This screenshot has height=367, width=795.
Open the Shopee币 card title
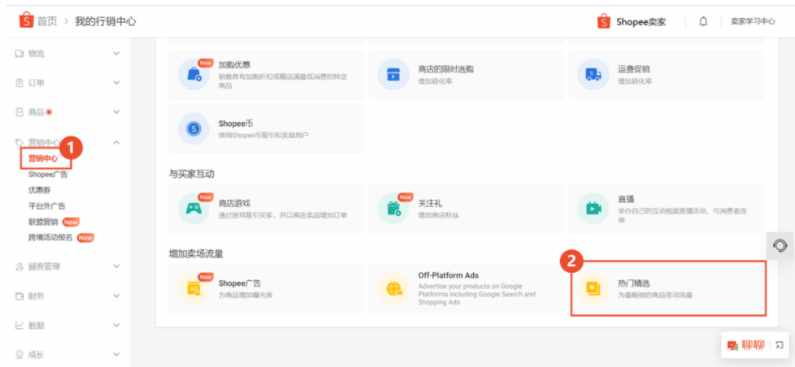tap(236, 123)
